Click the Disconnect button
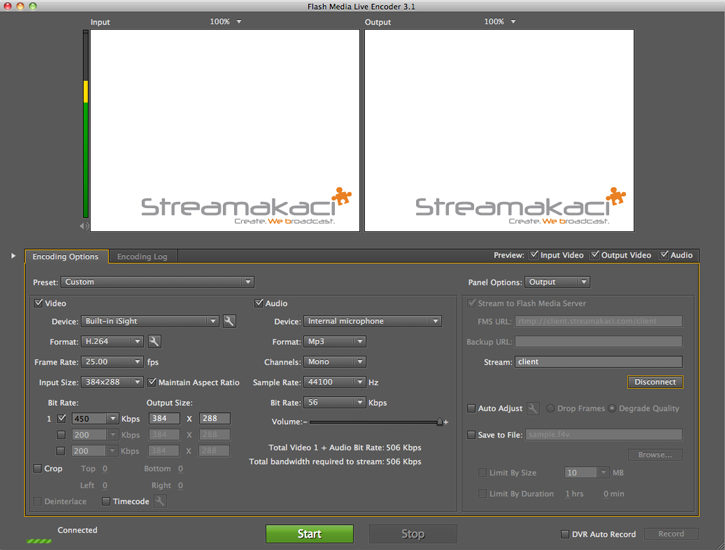725x550 pixels. click(655, 382)
